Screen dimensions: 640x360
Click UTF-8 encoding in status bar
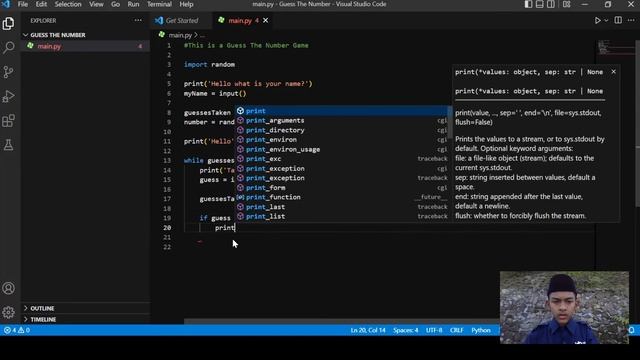pos(434,330)
